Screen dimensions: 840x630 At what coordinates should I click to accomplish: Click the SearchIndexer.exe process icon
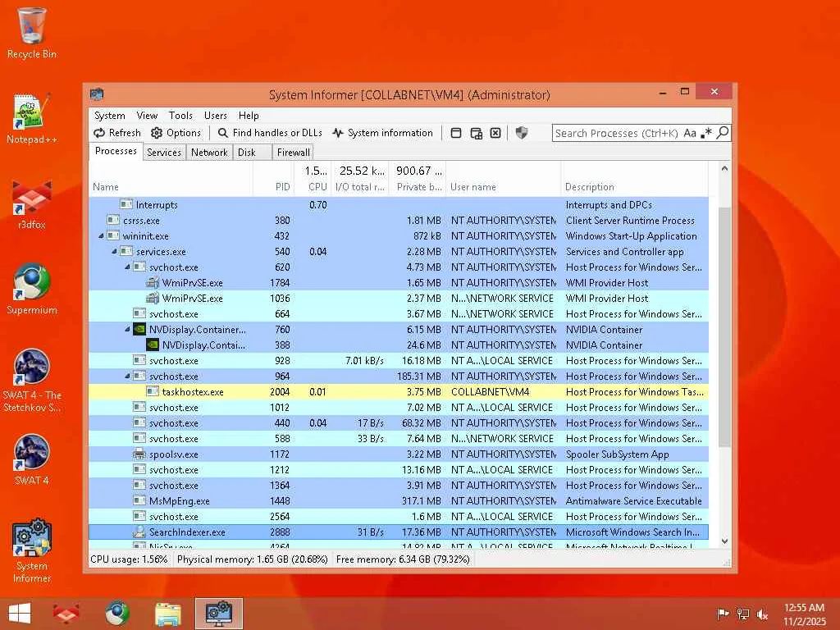pos(139,532)
